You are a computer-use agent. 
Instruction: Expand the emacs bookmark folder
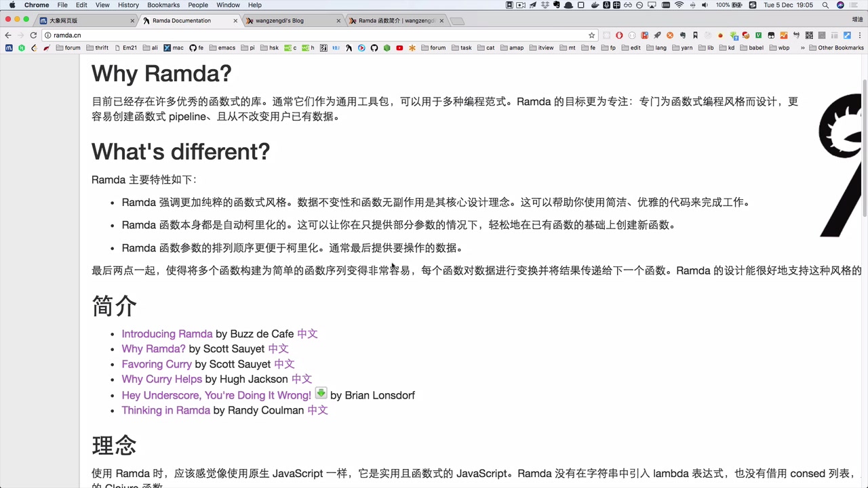222,48
